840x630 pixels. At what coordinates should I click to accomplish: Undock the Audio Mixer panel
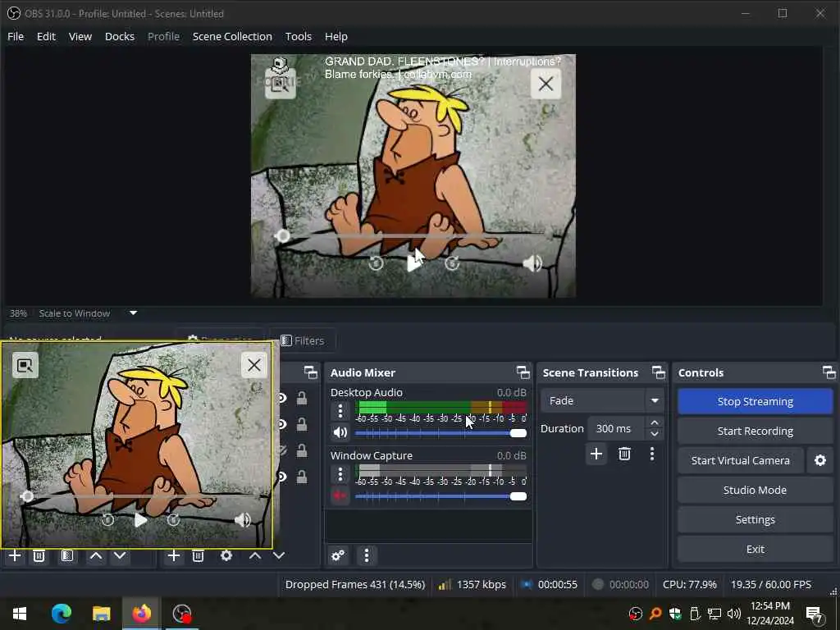523,372
